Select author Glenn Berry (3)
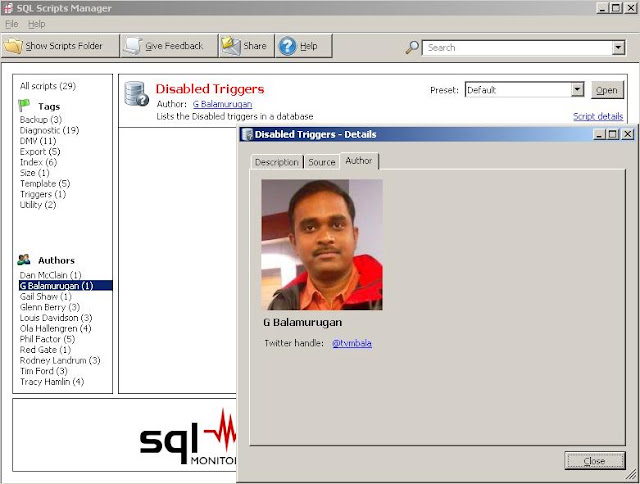The height and width of the screenshot is (484, 640). (50, 307)
